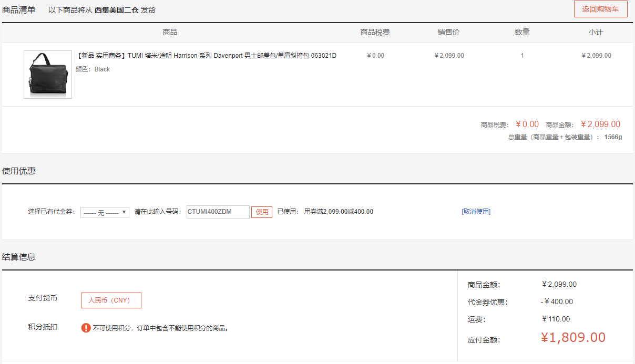Click the 已使用 coupon description 用券满2,099.00减400.00

339,212
